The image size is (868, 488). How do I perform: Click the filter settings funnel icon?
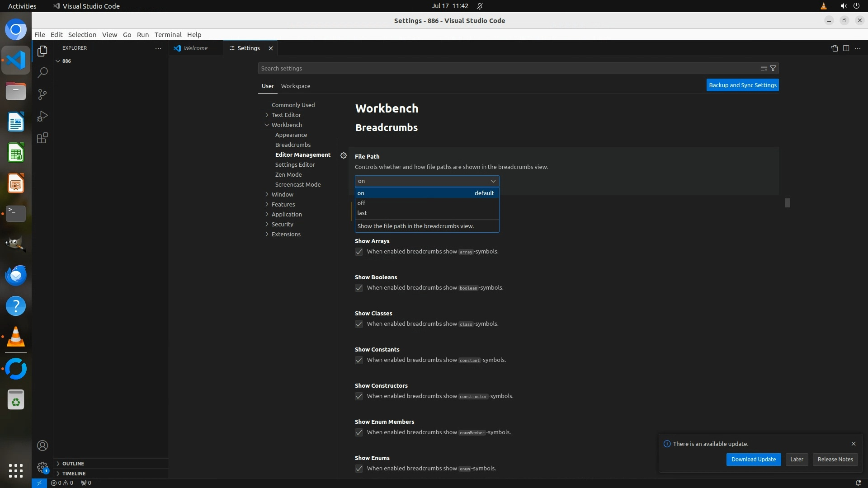tap(773, 68)
